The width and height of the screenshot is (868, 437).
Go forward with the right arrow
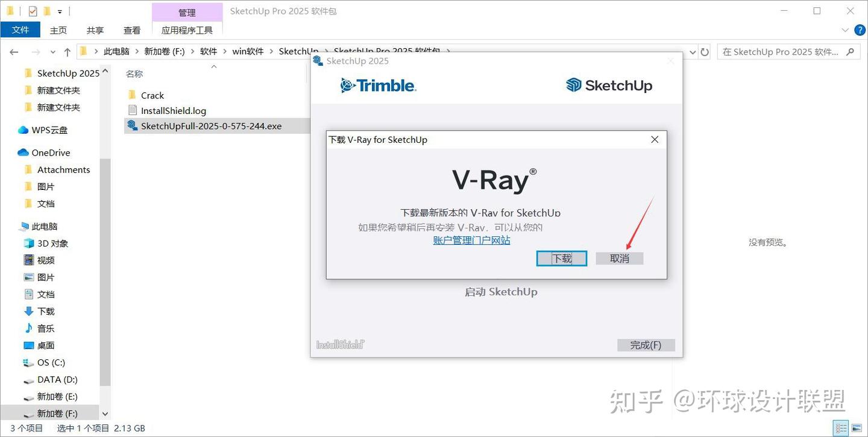36,52
